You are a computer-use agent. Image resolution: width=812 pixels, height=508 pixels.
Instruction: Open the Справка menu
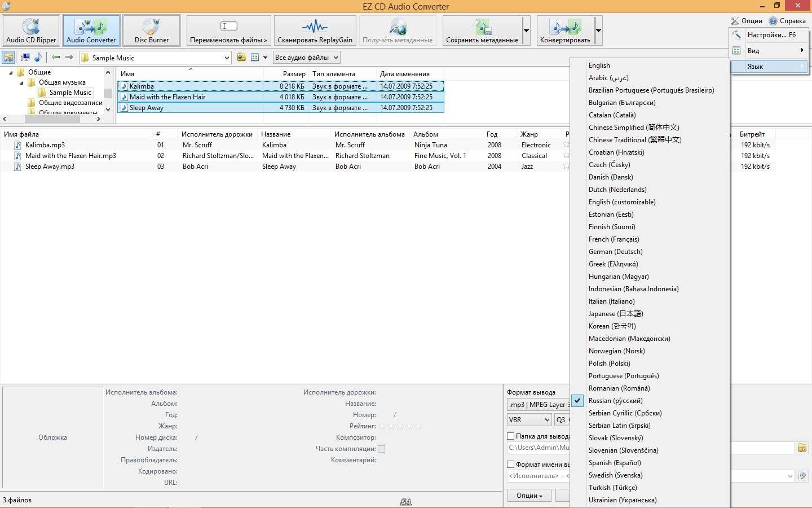click(x=787, y=21)
